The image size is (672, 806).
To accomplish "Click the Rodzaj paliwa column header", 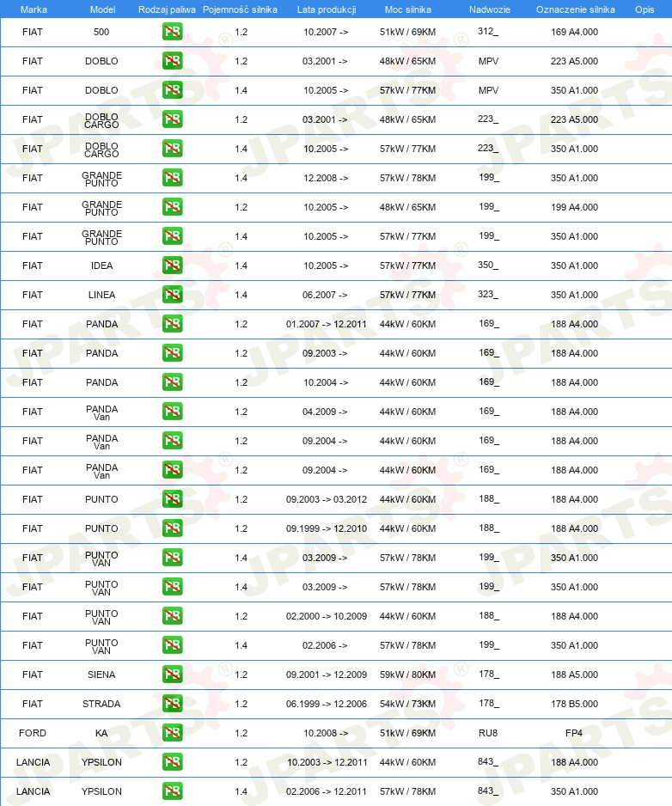I will 167,9.
